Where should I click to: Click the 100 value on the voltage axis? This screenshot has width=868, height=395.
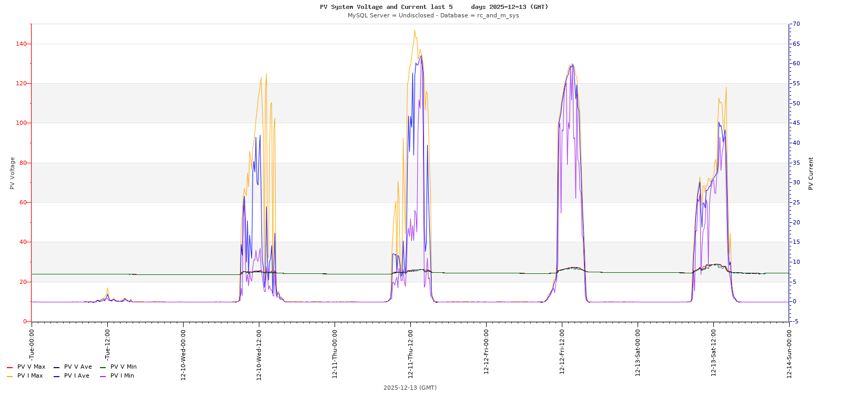[x=22, y=123]
